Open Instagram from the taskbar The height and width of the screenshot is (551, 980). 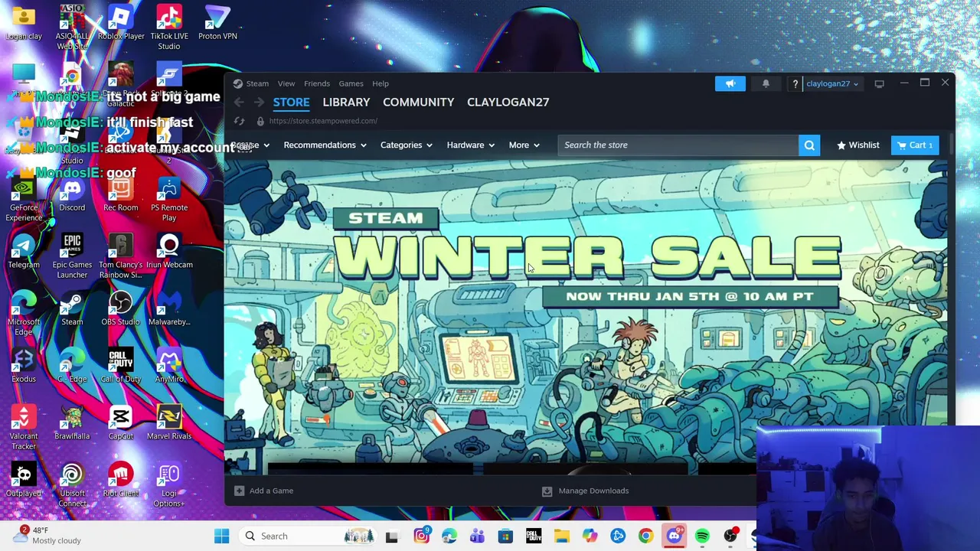coord(421,536)
